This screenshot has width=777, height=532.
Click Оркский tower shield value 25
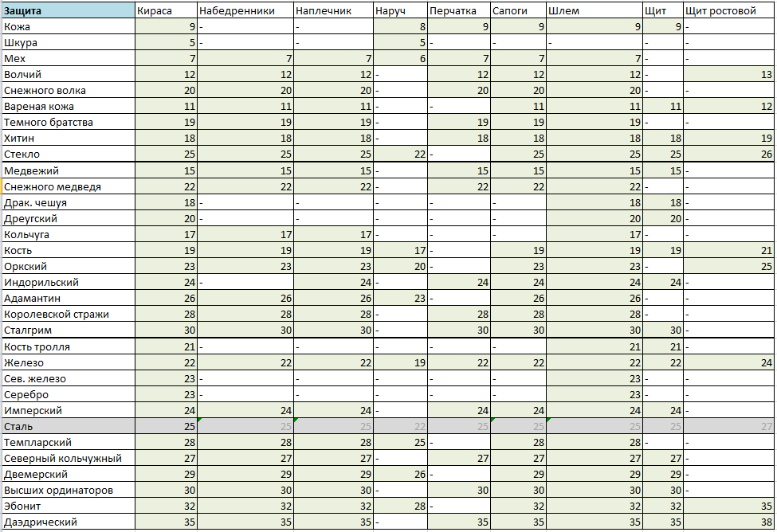[x=728, y=266]
